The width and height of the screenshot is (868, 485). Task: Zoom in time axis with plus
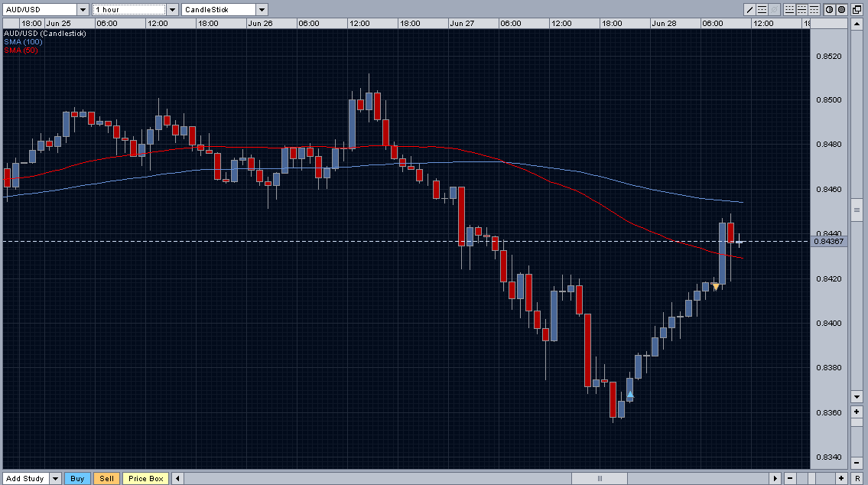841,478
